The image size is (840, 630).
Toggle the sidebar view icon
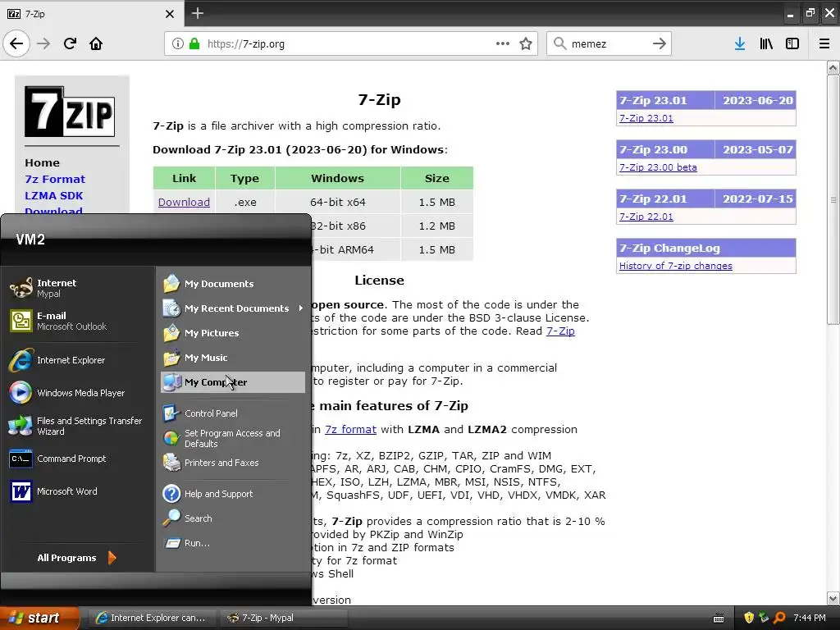point(792,43)
